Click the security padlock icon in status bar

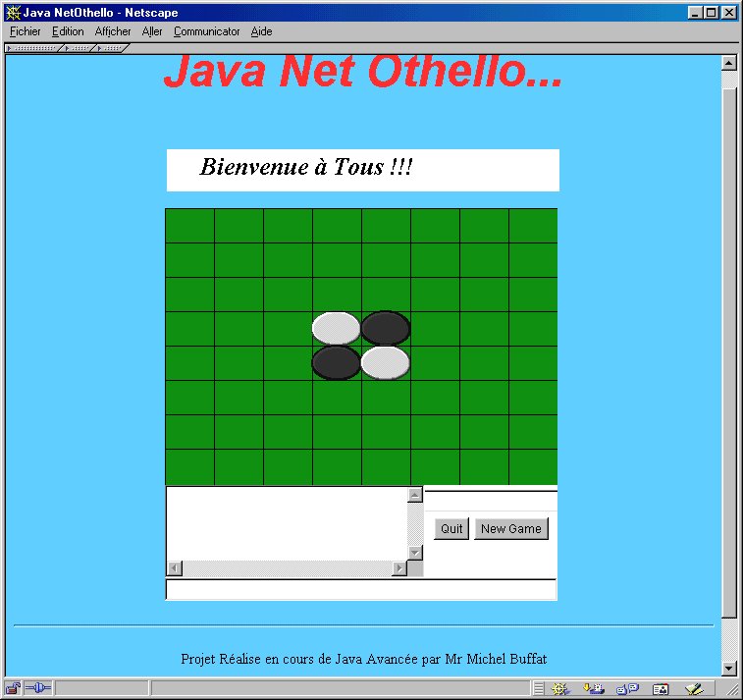pyautogui.click(x=13, y=688)
